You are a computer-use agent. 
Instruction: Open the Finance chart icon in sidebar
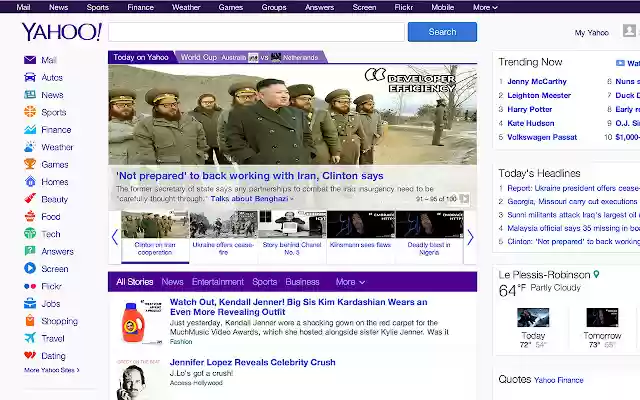(x=30, y=129)
